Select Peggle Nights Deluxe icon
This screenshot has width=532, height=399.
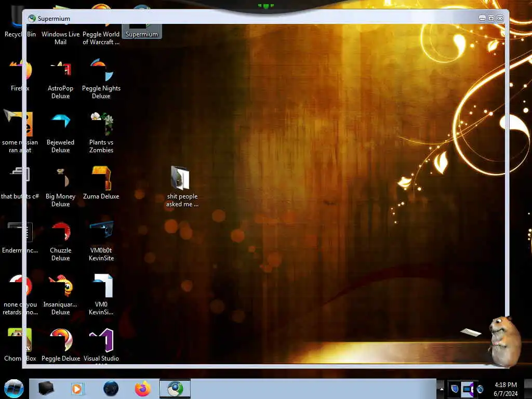click(101, 79)
